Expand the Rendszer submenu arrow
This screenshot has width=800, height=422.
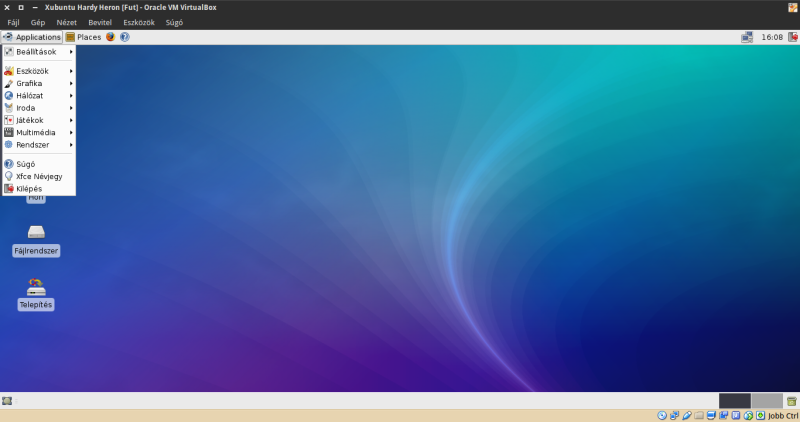[x=71, y=144]
